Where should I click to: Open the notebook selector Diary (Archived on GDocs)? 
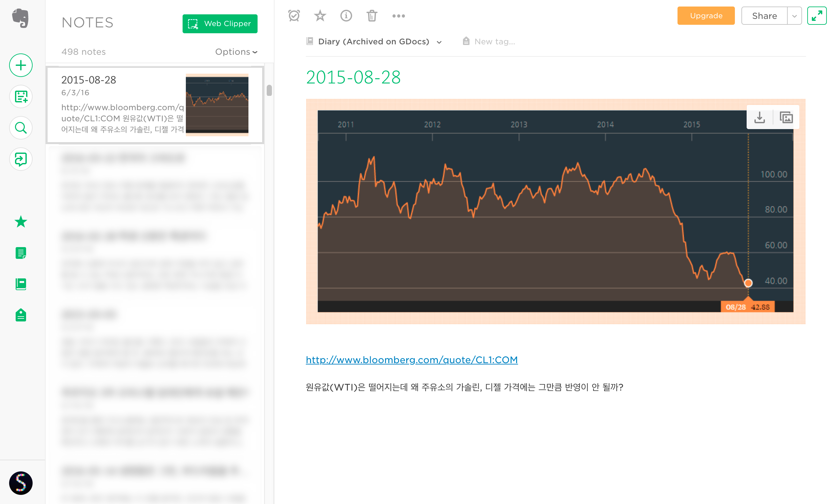(x=373, y=41)
